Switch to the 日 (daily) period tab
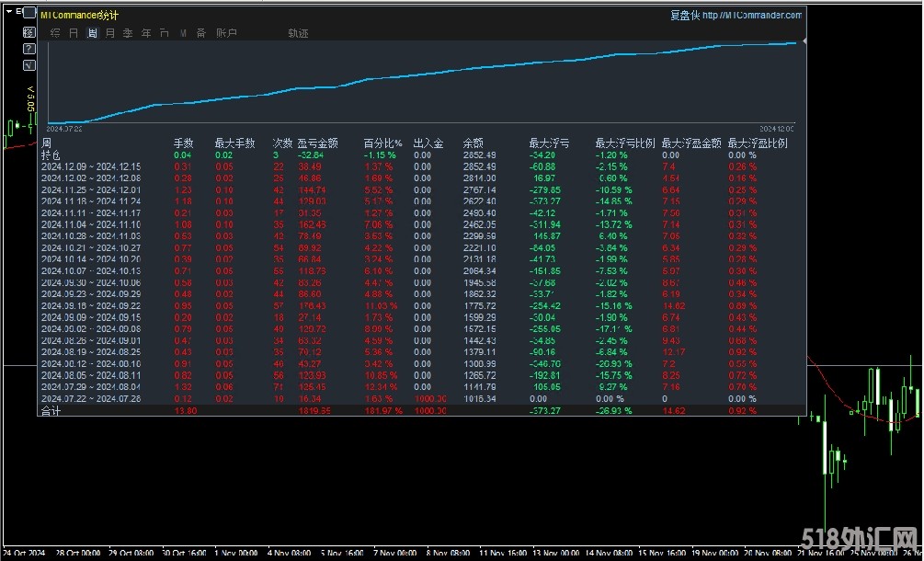Viewport: 924px width, 561px height. tap(74, 33)
